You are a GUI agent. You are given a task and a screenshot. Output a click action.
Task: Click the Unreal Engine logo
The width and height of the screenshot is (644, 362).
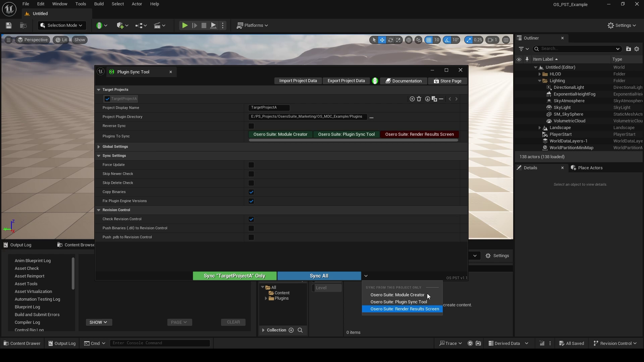[x=9, y=9]
